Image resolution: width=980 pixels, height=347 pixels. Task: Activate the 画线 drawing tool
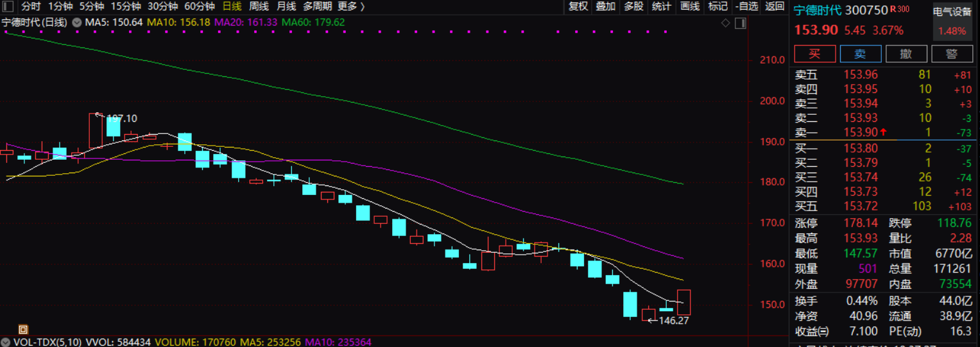tap(690, 6)
